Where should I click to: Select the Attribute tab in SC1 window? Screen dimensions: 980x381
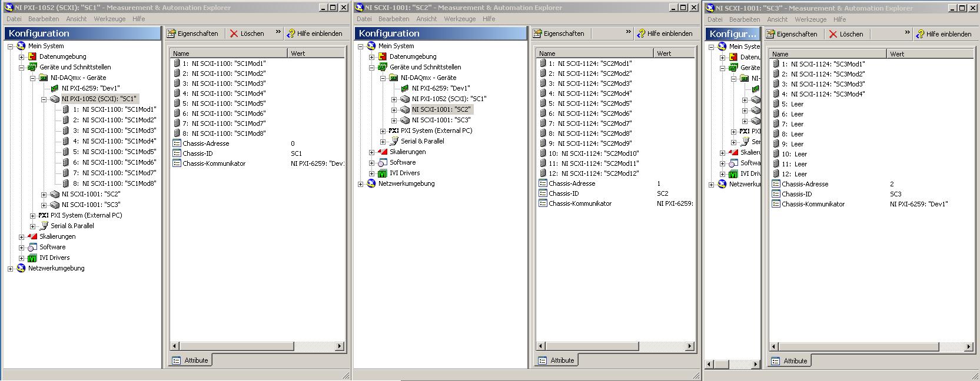coord(191,360)
